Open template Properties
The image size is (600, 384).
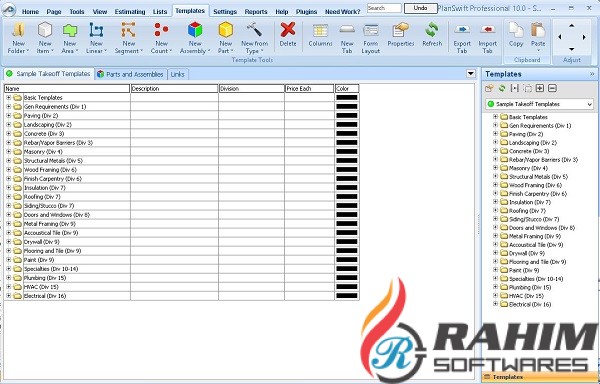pos(401,35)
